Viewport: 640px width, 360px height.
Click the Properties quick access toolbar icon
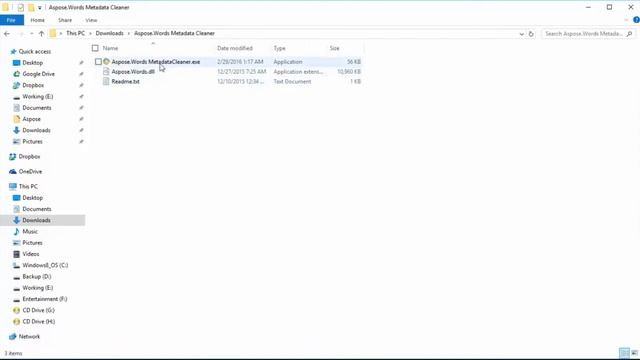point(20,7)
